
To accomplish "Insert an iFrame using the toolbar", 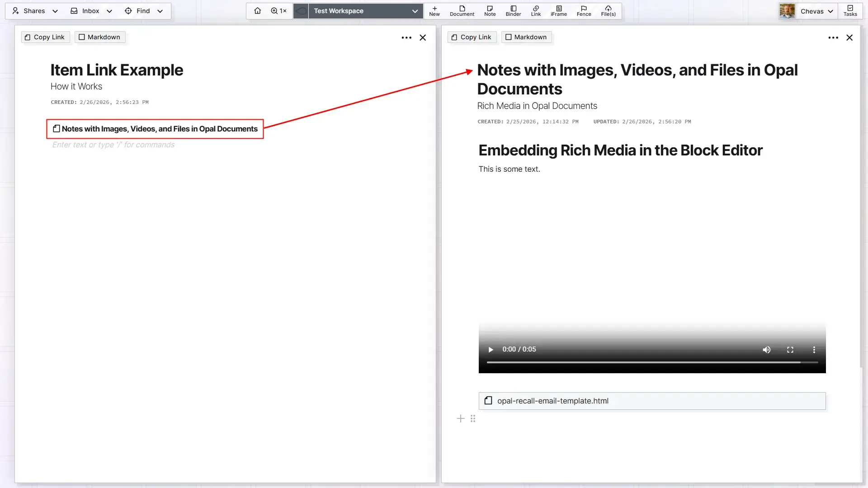I will (559, 11).
